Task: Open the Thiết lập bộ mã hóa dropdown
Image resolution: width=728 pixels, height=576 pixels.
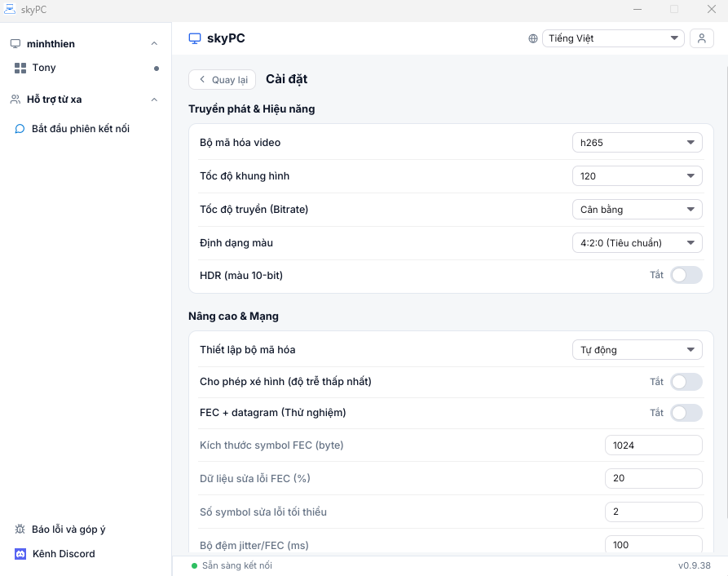Action: (637, 350)
